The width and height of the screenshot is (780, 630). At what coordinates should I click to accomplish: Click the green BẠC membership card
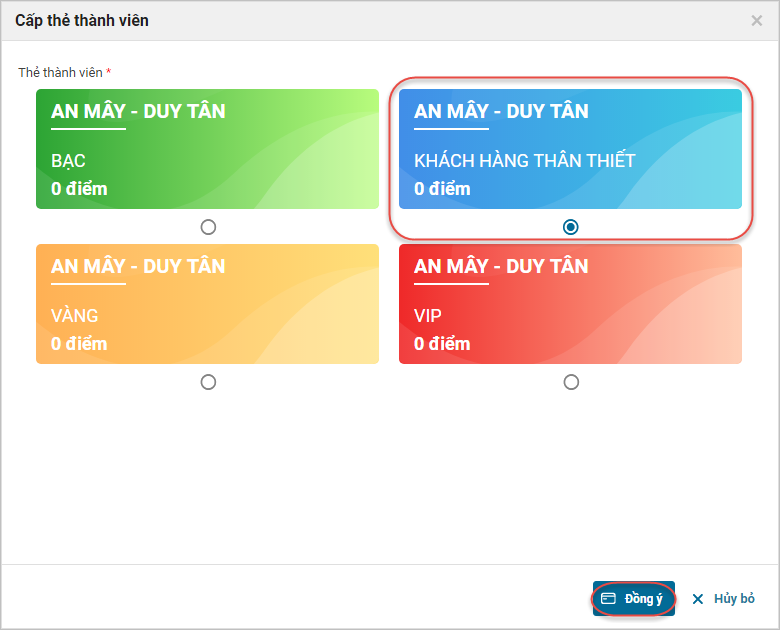[x=207, y=149]
